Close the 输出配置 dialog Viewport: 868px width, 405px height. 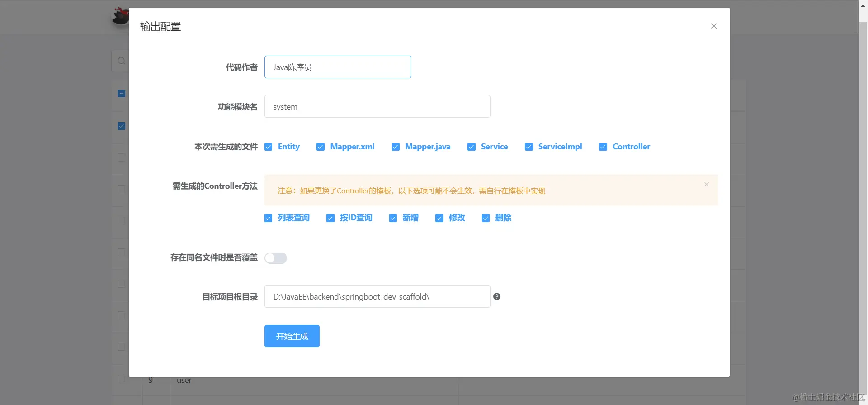coord(714,26)
